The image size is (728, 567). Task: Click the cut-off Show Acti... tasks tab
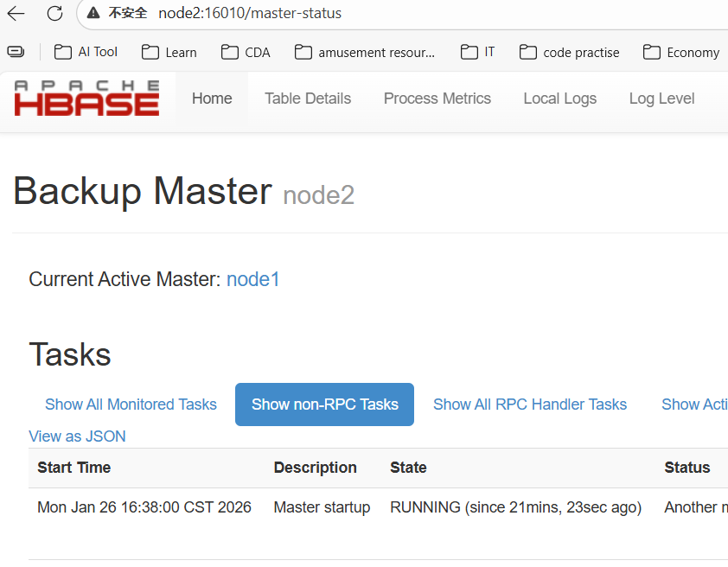(x=694, y=405)
